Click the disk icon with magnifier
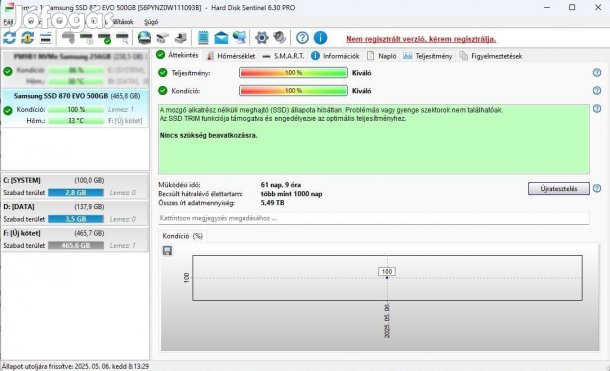The width and height of the screenshot is (610, 371). (x=122, y=38)
